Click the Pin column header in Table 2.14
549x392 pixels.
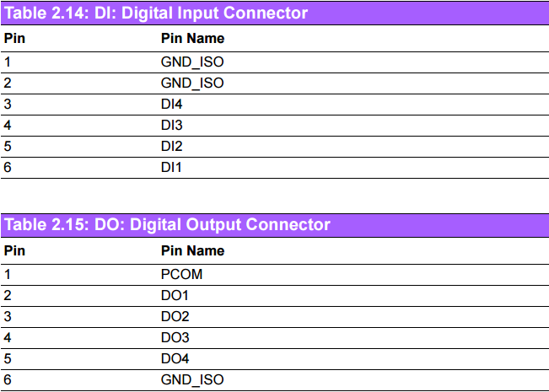(x=14, y=39)
